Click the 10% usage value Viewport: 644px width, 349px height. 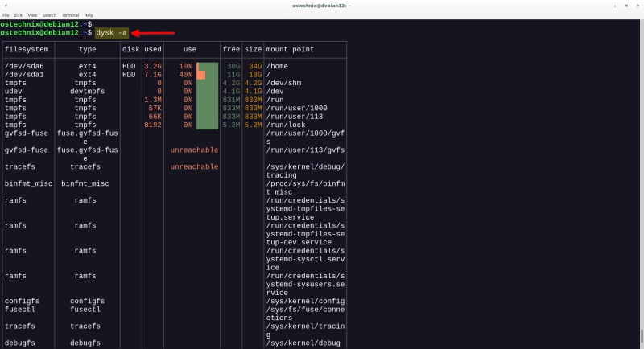click(186, 66)
